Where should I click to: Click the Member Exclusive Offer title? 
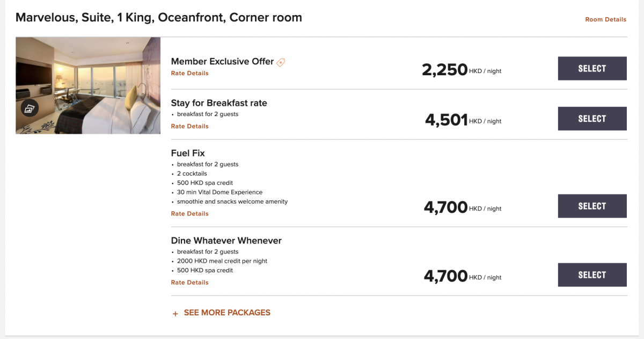(x=222, y=61)
